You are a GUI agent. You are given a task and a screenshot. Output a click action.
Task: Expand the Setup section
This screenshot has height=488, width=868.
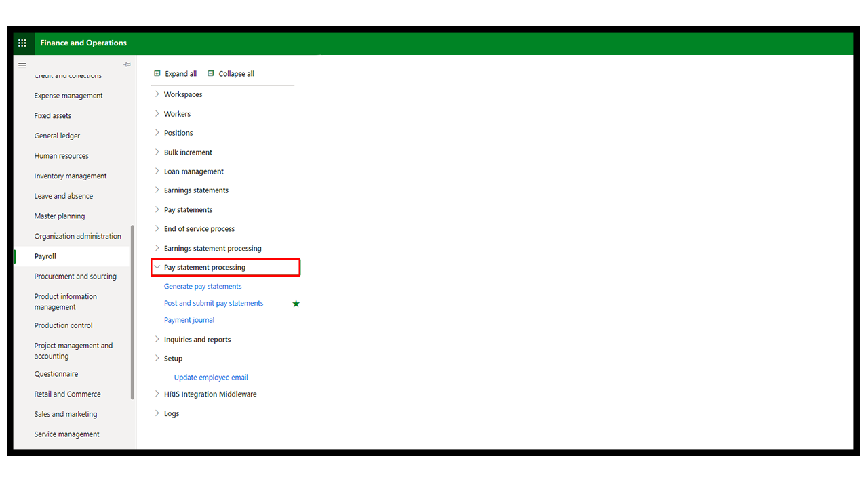pos(157,359)
